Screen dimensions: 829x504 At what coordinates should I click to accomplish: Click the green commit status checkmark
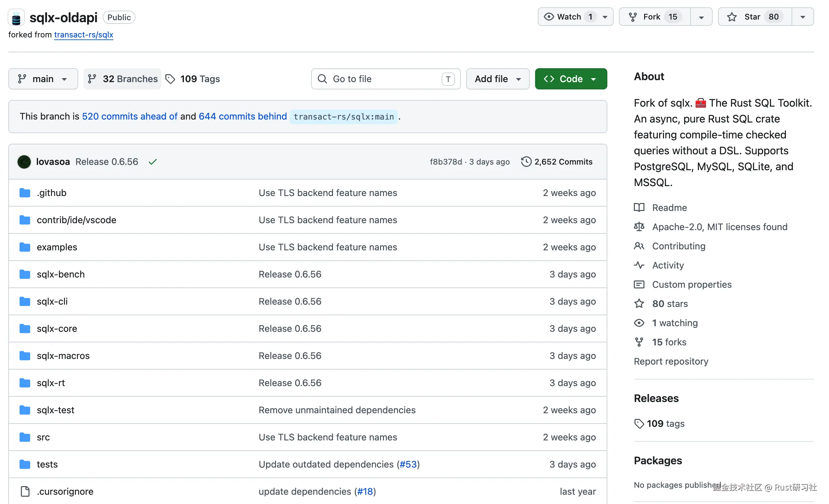pyautogui.click(x=153, y=162)
